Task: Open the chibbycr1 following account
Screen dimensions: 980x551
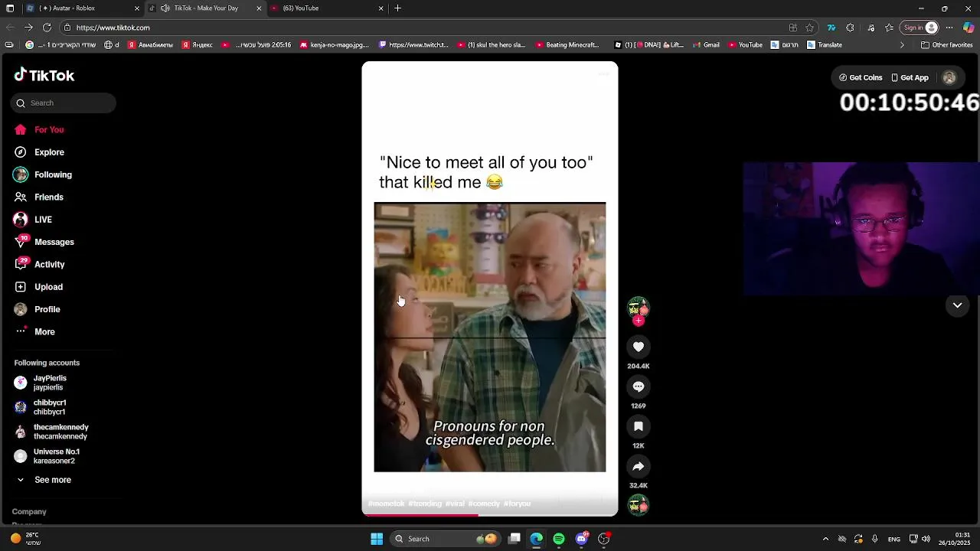Action: click(41, 407)
